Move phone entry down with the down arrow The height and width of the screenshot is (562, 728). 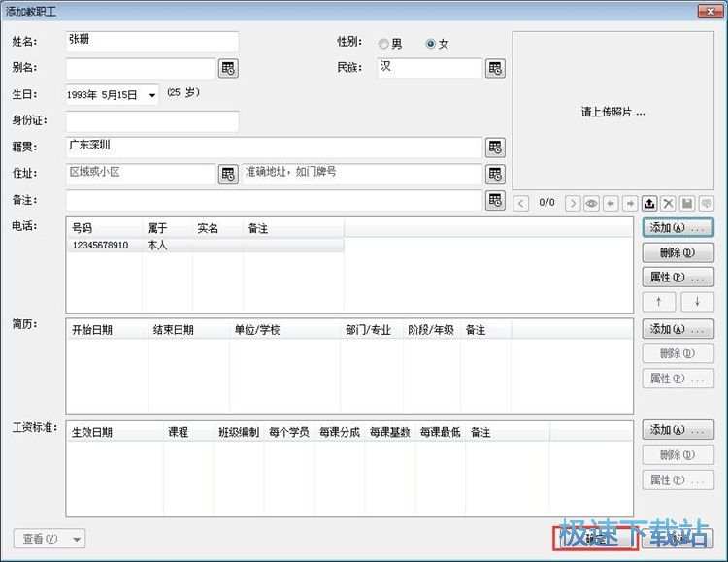tap(697, 302)
